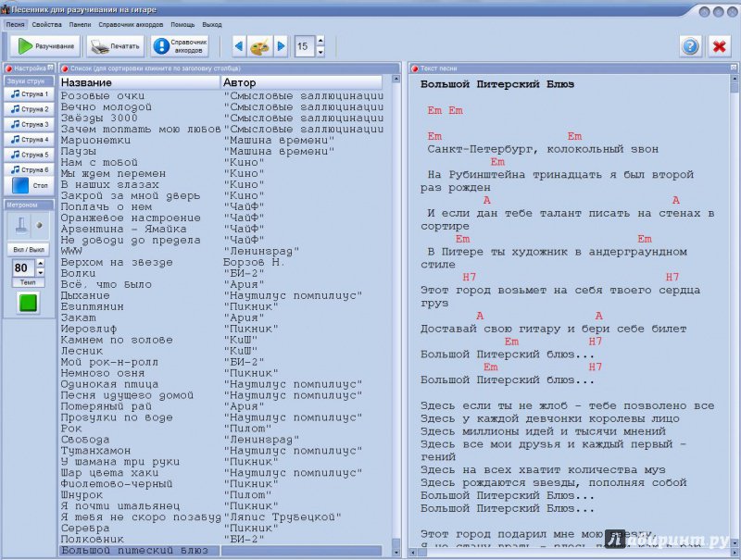Select the song "Марионетки"

[x=95, y=141]
